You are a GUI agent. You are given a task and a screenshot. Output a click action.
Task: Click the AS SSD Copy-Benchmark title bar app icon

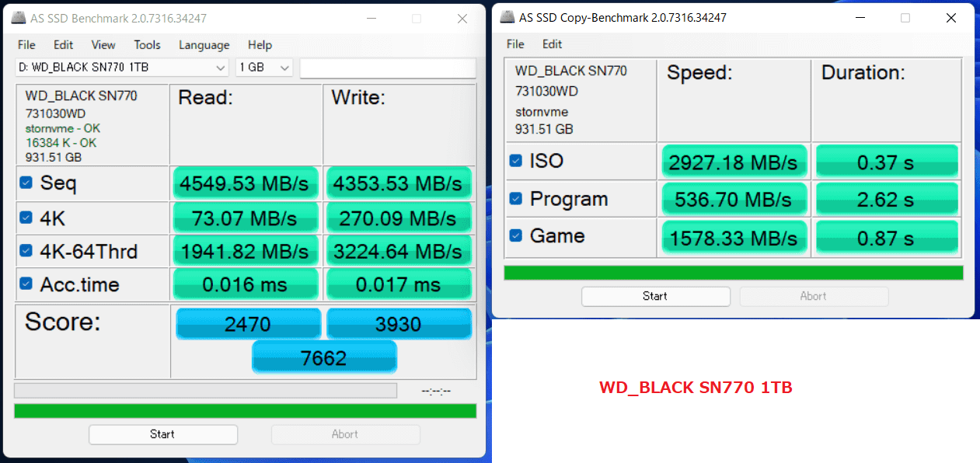507,17
